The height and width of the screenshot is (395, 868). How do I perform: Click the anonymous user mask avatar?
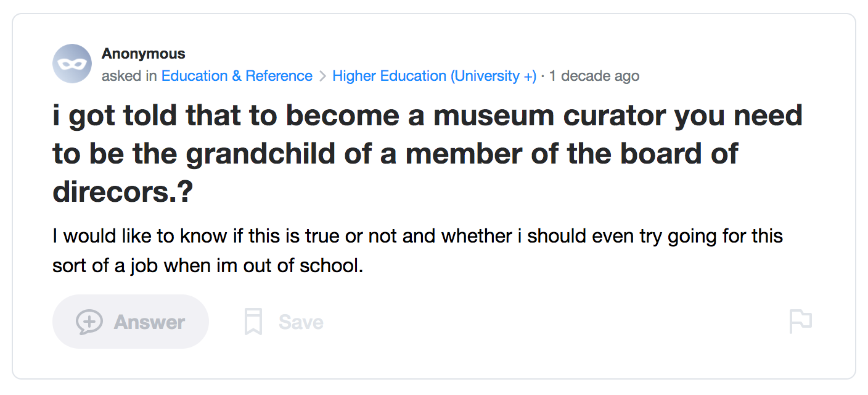[x=72, y=64]
